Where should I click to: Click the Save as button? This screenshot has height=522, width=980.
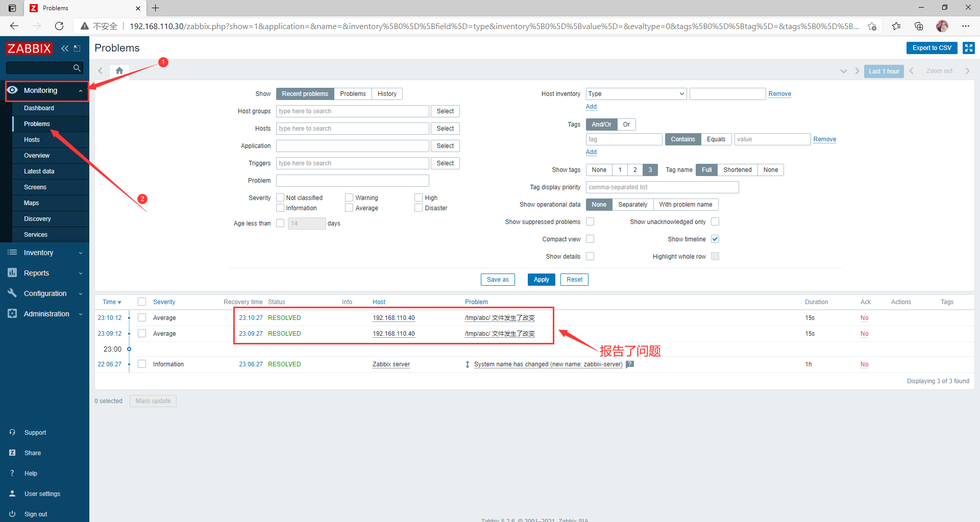pyautogui.click(x=498, y=280)
